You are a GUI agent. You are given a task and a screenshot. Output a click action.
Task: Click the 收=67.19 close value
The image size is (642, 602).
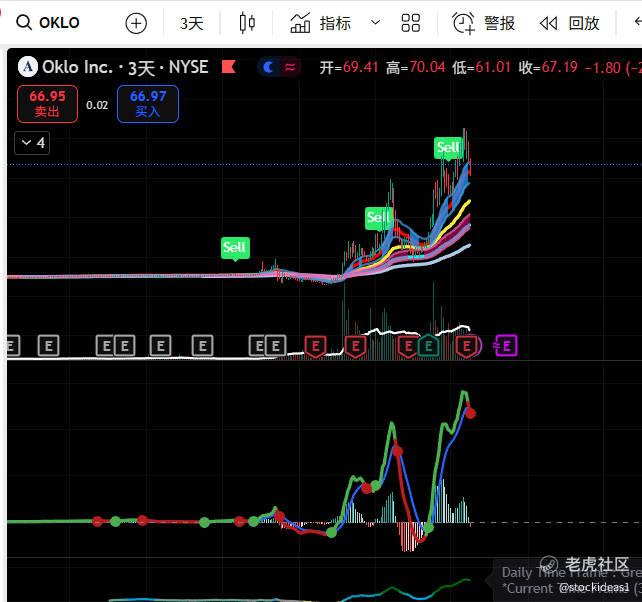tap(548, 67)
